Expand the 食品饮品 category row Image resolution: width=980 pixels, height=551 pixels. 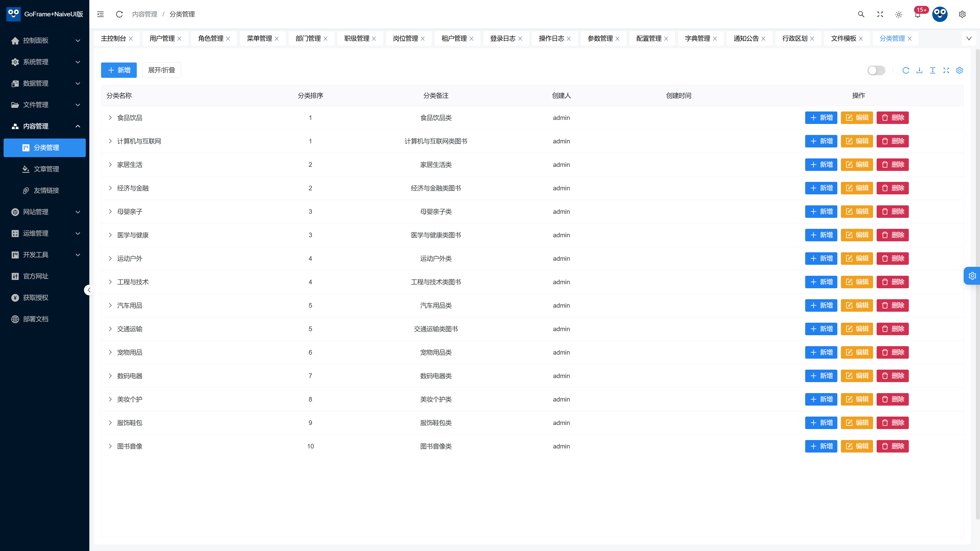point(110,118)
